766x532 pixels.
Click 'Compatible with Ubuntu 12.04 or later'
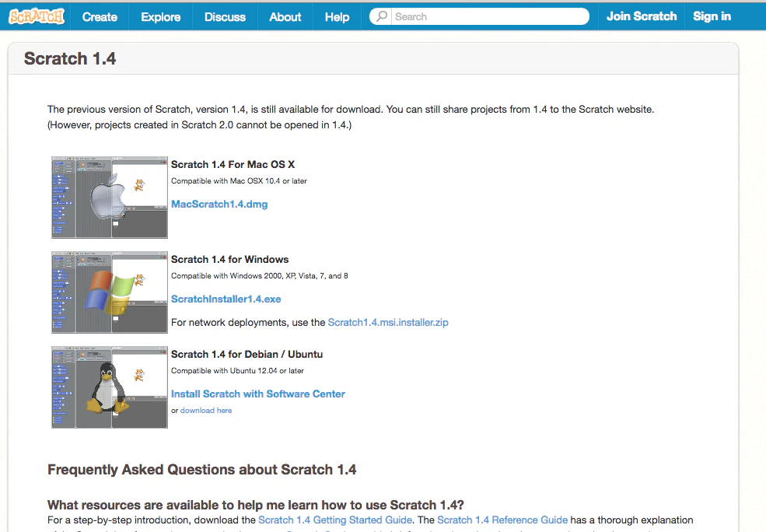click(x=237, y=371)
